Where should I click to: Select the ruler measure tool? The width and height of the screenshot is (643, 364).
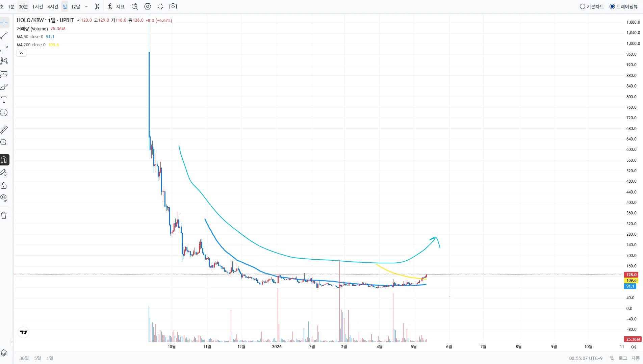coord(4,129)
